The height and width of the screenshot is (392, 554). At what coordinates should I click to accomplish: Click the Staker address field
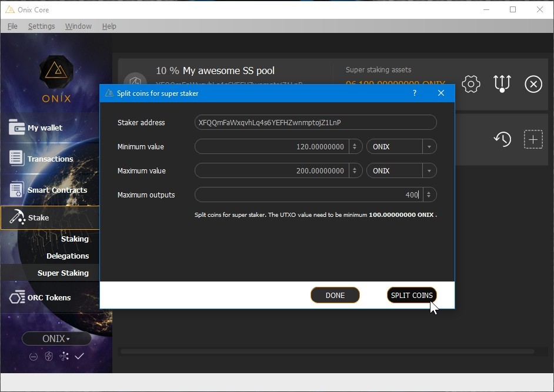pos(315,123)
